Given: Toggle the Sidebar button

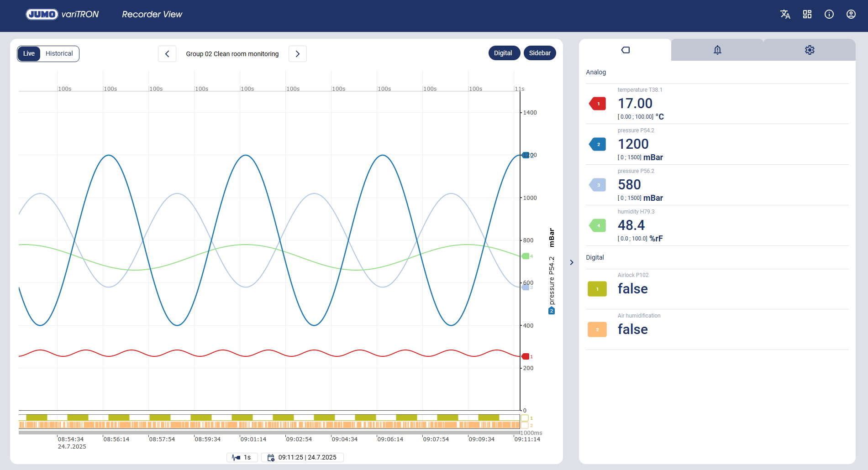Looking at the screenshot, I should [x=540, y=53].
